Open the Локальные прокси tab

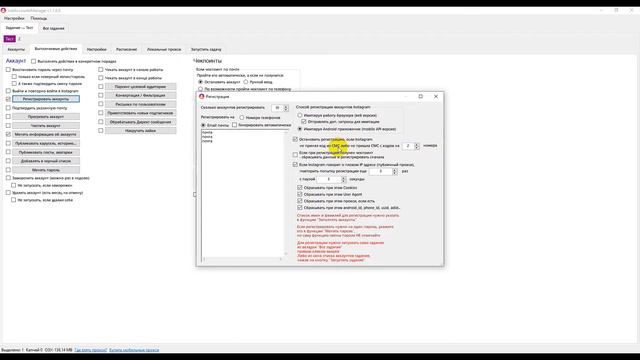click(164, 49)
